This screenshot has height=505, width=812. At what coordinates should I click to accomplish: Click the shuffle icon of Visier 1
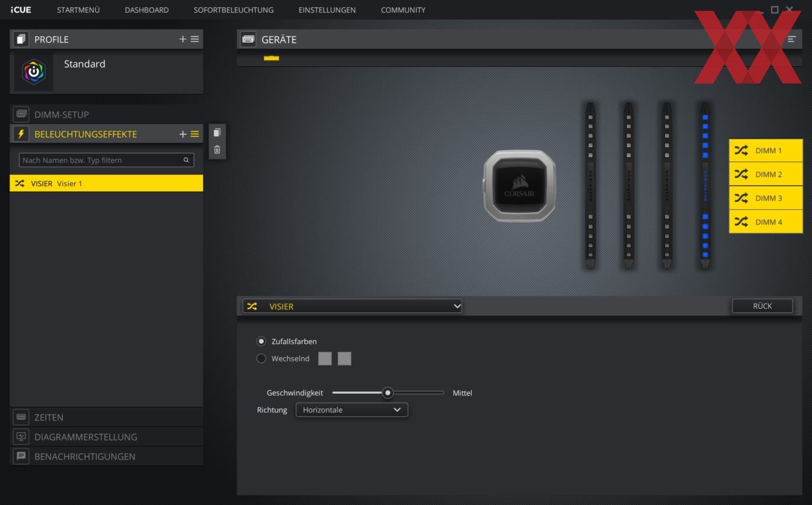20,183
